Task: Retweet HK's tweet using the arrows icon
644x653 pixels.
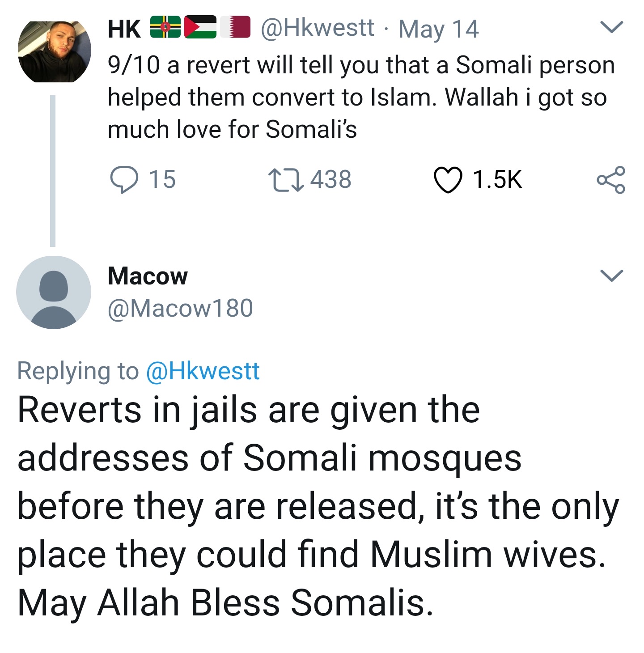Action: [286, 180]
